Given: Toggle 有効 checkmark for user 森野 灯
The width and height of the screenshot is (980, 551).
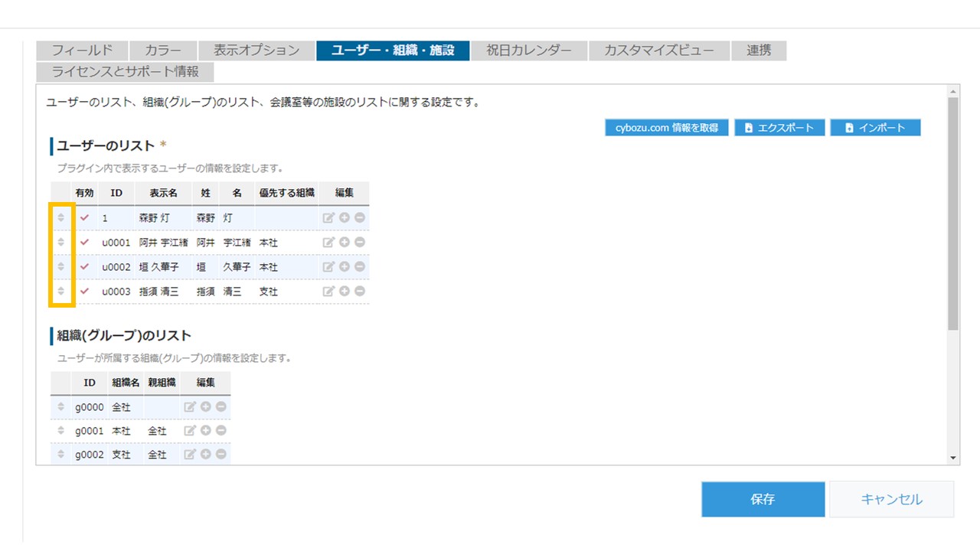Looking at the screenshot, I should point(84,218).
